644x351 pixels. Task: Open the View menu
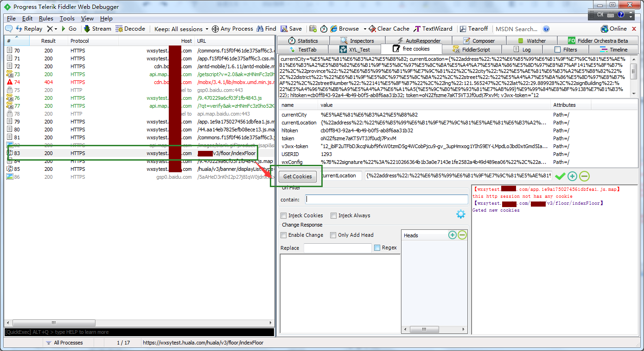point(87,19)
